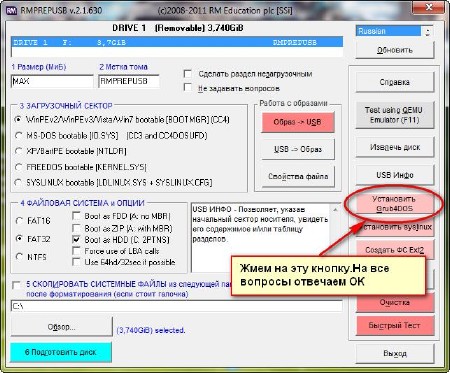
Task: Click the USB ИНФО description text
Action: (x=260, y=224)
